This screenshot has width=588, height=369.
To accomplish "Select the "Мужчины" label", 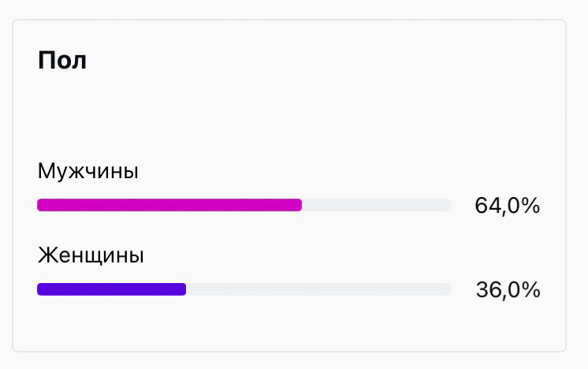I will 87,171.
